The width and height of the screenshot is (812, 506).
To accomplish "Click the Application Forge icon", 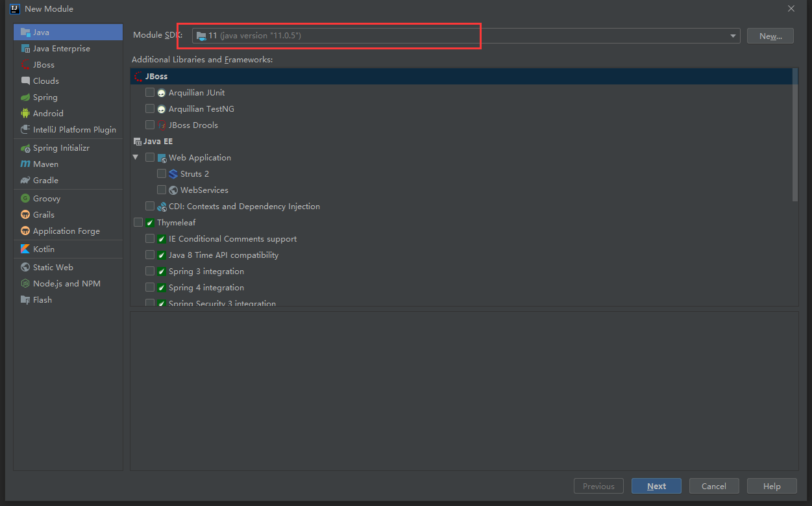I will click(x=25, y=231).
